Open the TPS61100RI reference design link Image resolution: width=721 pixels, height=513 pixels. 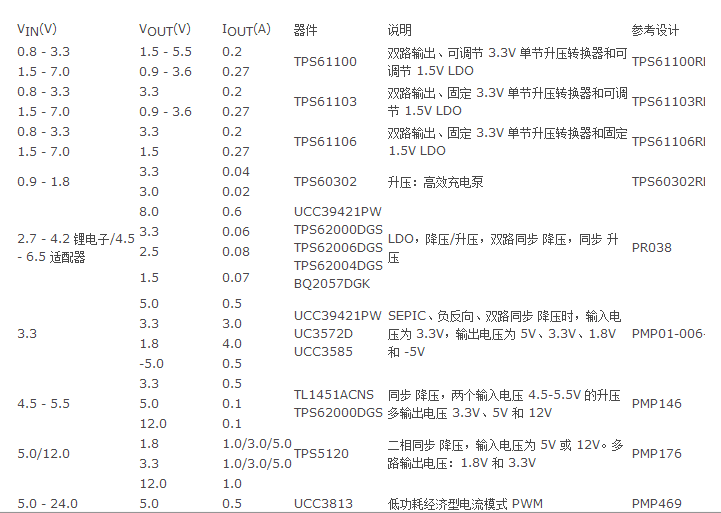click(x=668, y=62)
